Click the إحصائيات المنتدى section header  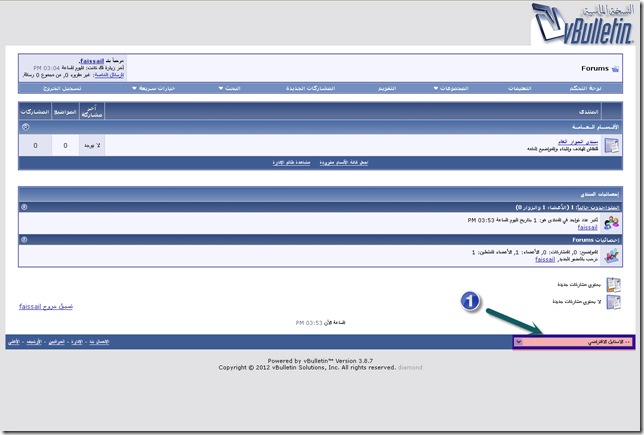(320, 194)
